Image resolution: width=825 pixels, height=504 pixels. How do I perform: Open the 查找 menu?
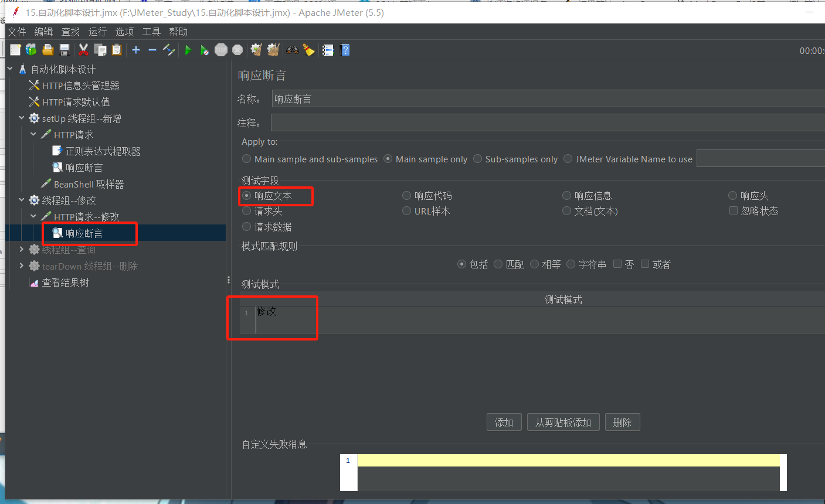click(70, 32)
